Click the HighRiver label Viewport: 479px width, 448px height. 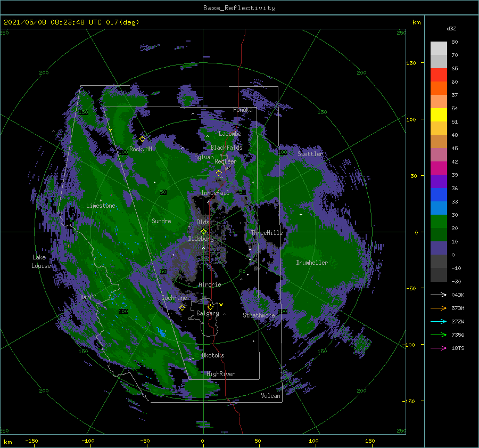[x=221, y=374]
